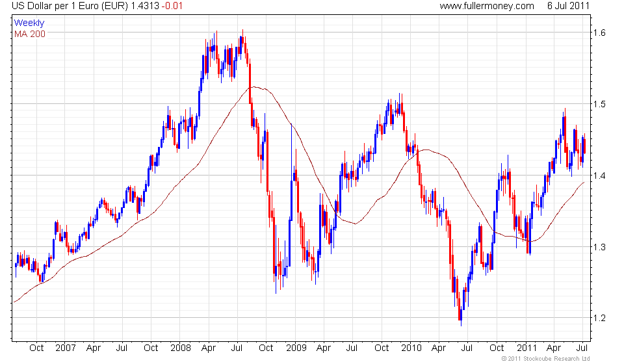This screenshot has width=624, height=364.
Task: Click the '© 2011 Stockcube Research Ltd' copyright text
Action: [545, 359]
